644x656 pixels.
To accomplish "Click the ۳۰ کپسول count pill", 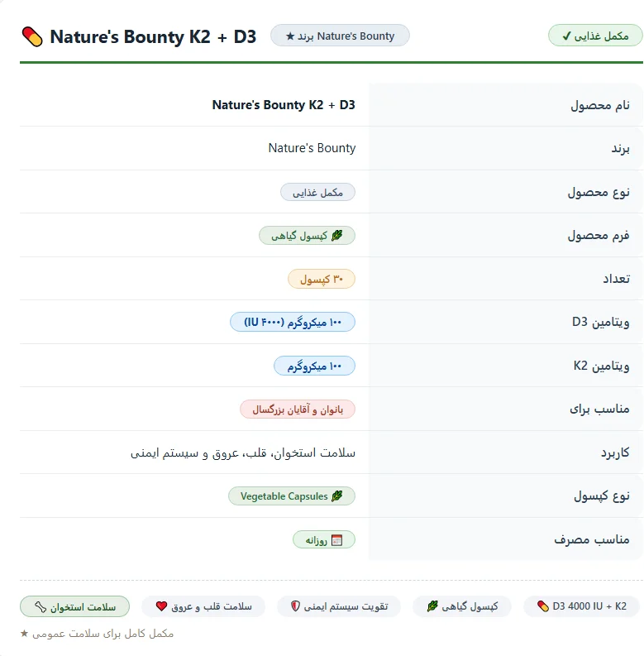I will 322,279.
